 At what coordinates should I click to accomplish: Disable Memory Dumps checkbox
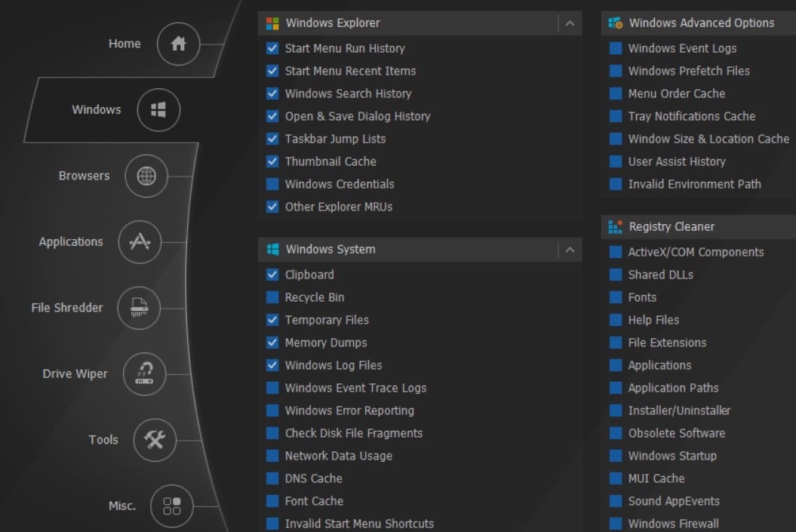coord(272,342)
